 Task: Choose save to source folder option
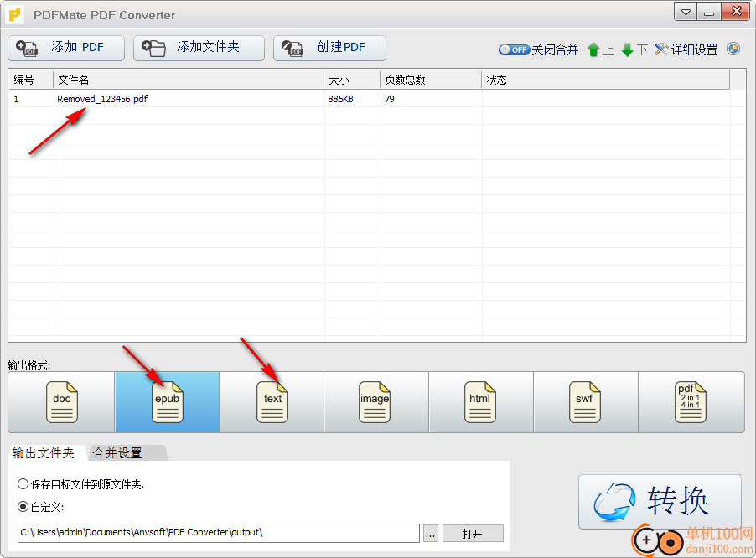pyautogui.click(x=81, y=484)
